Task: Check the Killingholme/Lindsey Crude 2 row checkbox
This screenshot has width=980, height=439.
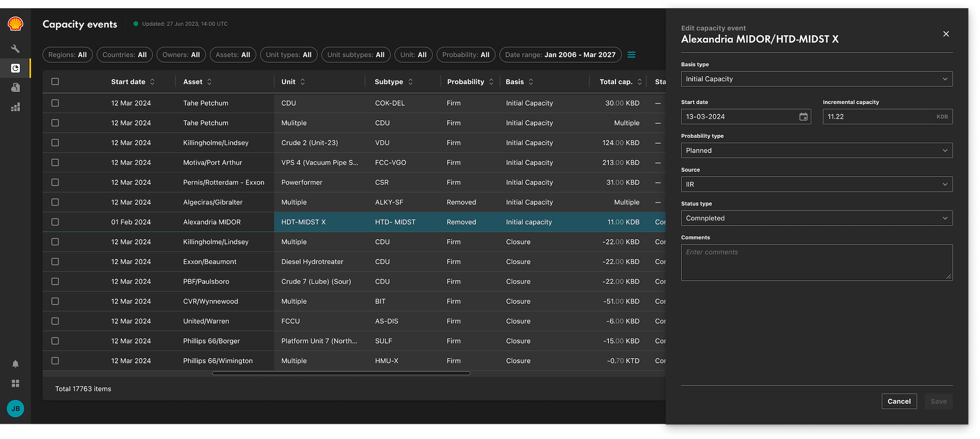Action: (55, 143)
